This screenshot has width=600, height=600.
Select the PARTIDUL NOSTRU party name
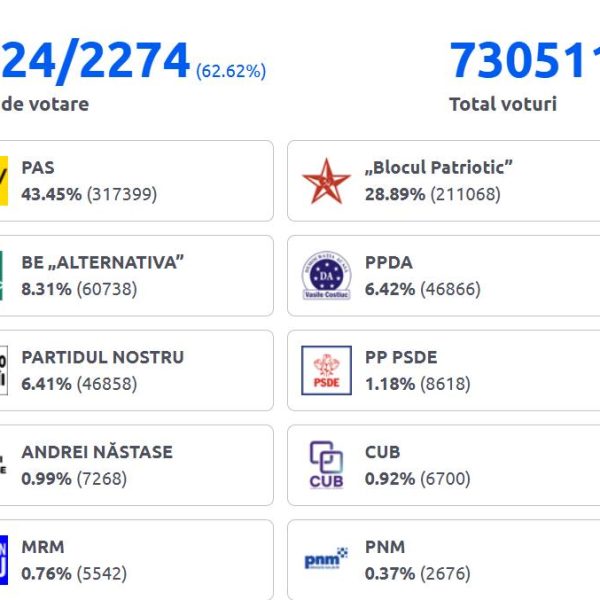(x=102, y=357)
